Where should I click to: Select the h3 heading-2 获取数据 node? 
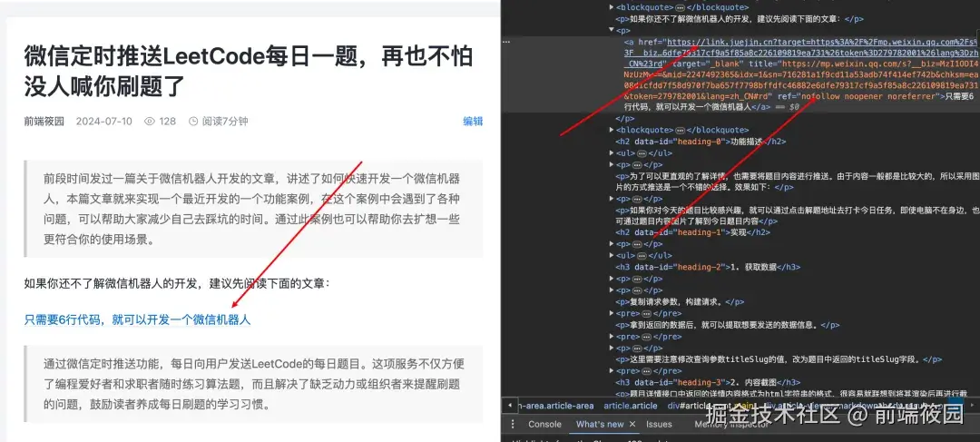coord(708,267)
